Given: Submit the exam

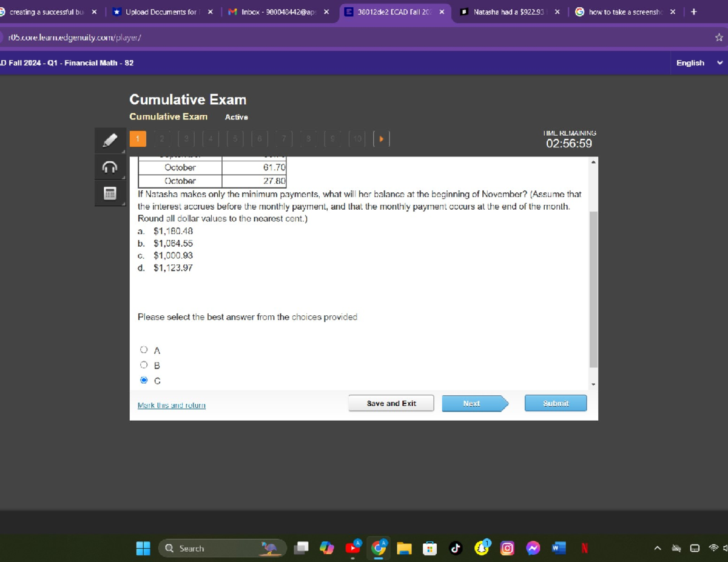Looking at the screenshot, I should [556, 403].
